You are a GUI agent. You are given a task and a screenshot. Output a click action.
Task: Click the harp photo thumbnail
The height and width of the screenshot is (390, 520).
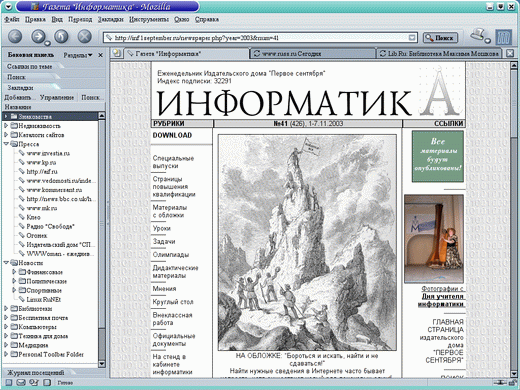click(x=434, y=239)
